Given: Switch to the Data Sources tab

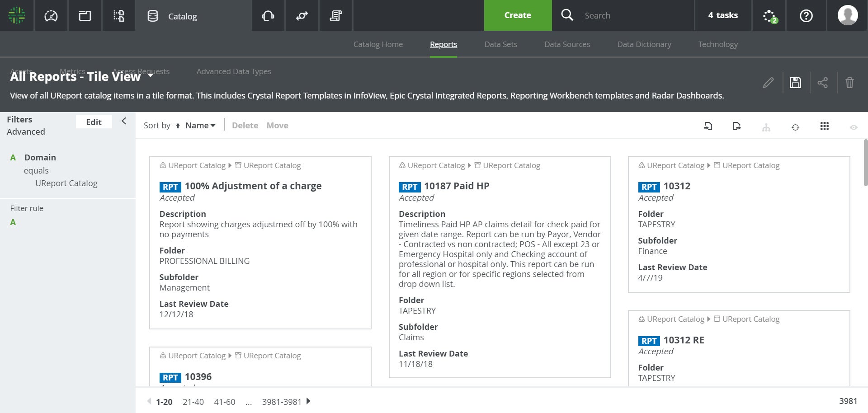Looking at the screenshot, I should tap(567, 44).
